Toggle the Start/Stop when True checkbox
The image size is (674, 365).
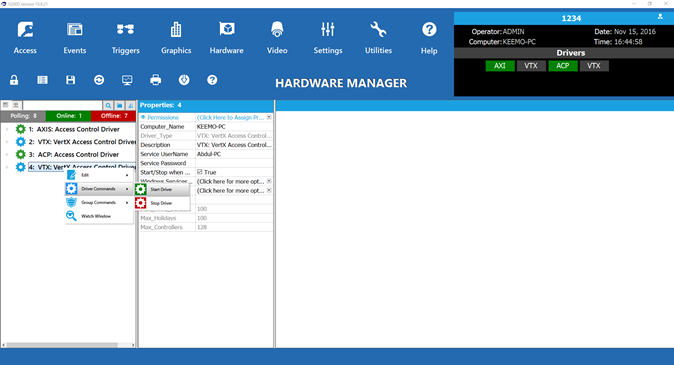pos(199,172)
